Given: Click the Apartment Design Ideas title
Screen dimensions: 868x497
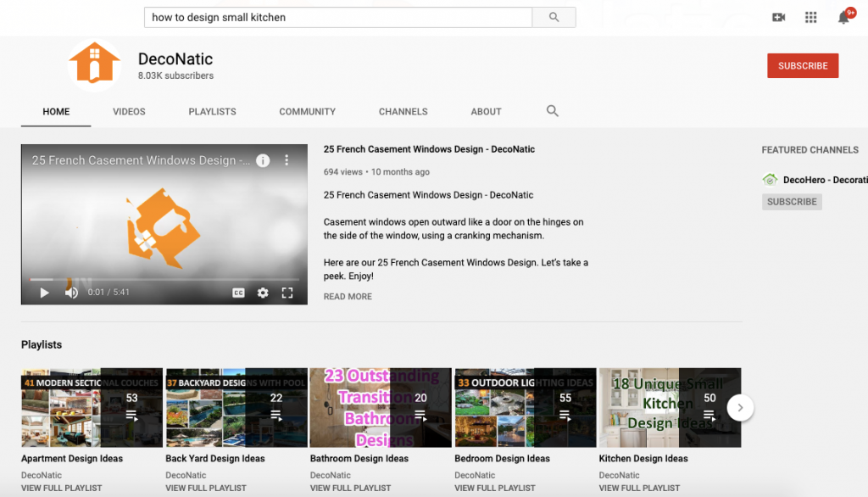Looking at the screenshot, I should pos(72,458).
